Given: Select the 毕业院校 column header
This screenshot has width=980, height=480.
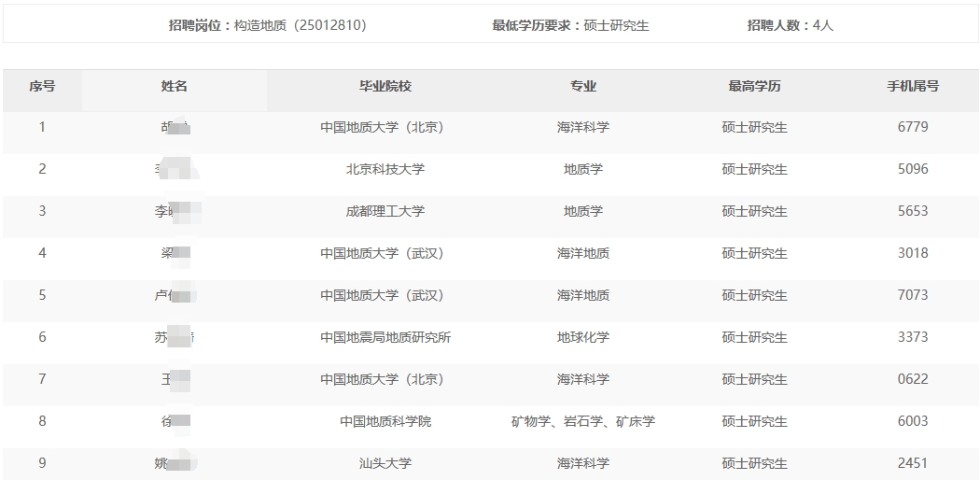Looking at the screenshot, I should pyautogui.click(x=385, y=86).
